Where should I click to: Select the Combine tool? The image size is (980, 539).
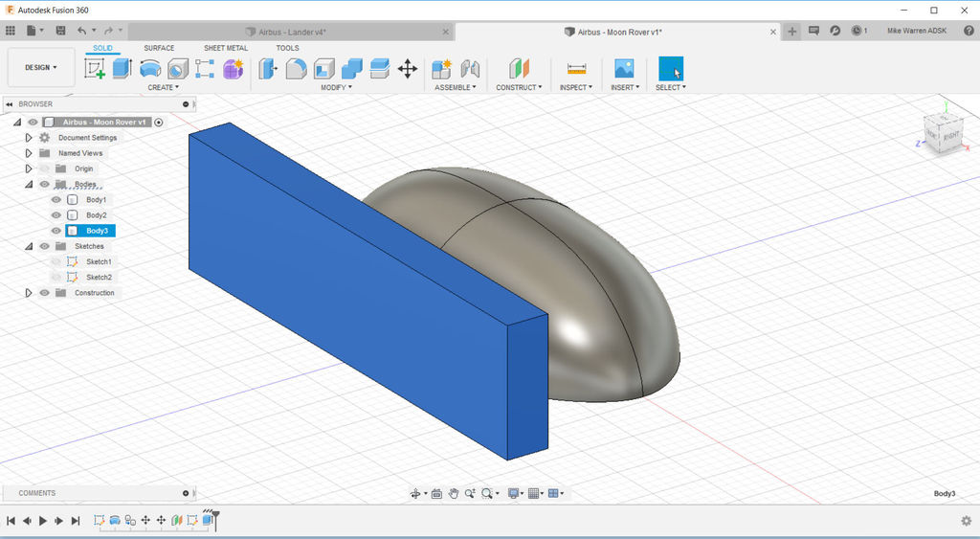pos(352,68)
